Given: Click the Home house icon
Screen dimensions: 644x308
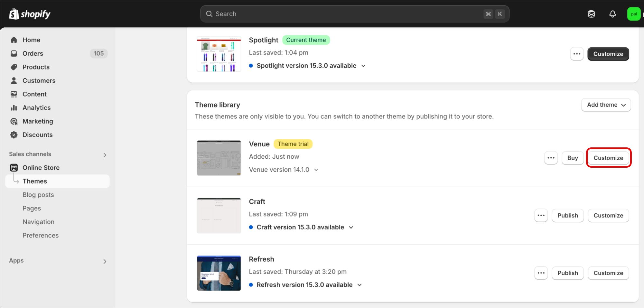Looking at the screenshot, I should coord(14,40).
